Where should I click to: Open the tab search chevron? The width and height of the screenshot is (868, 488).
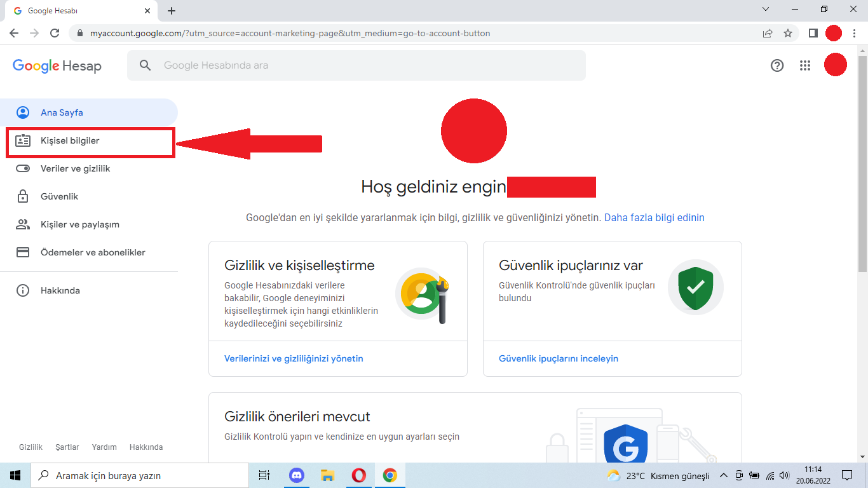pyautogui.click(x=765, y=10)
